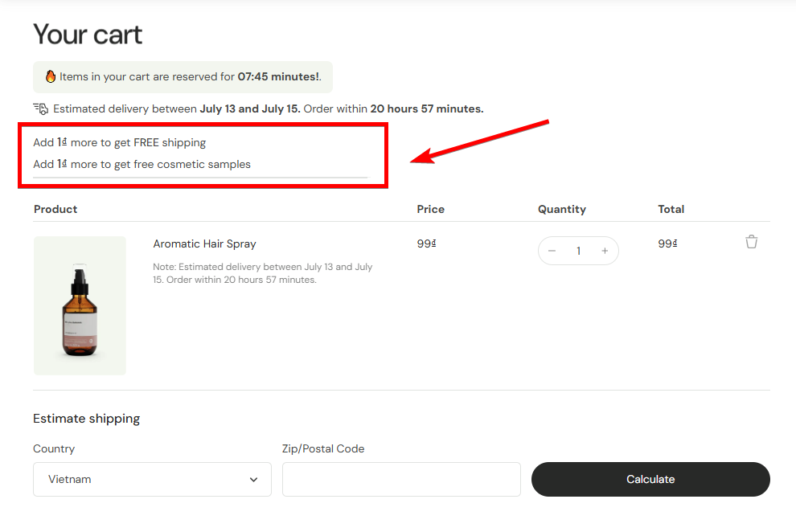Click the delivery truck icon
Image resolution: width=796 pixels, height=532 pixels.
pyautogui.click(x=41, y=108)
